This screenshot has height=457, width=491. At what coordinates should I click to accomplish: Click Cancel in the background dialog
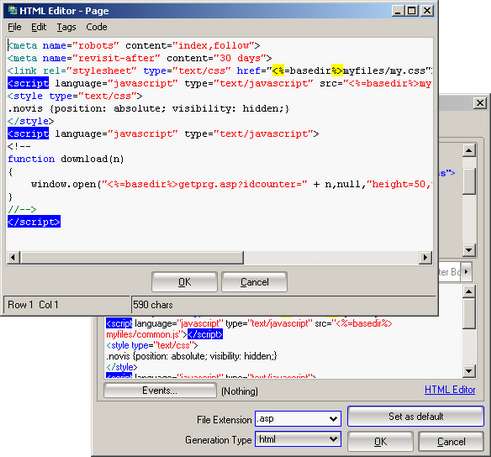(451, 442)
